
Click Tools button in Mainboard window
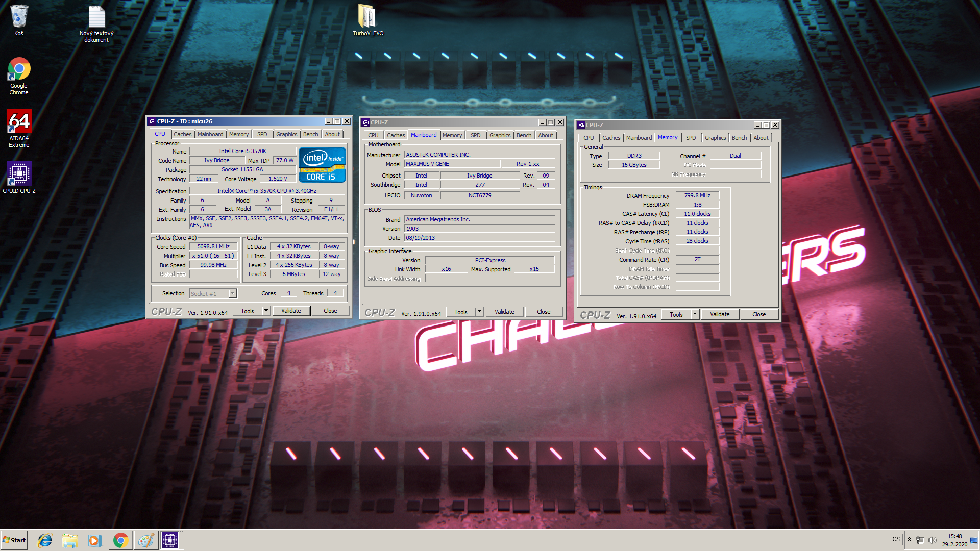click(x=461, y=312)
